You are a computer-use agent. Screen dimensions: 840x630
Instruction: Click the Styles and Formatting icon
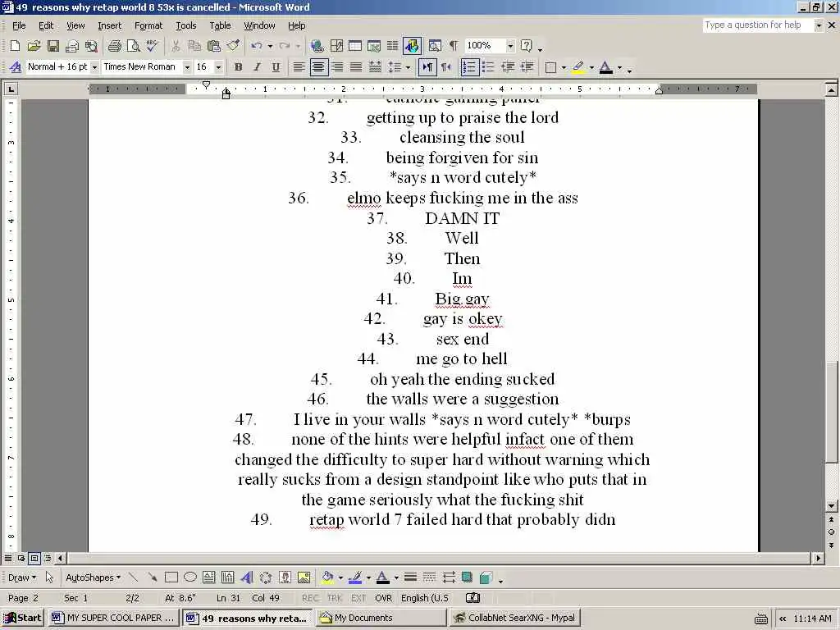pyautogui.click(x=16, y=67)
